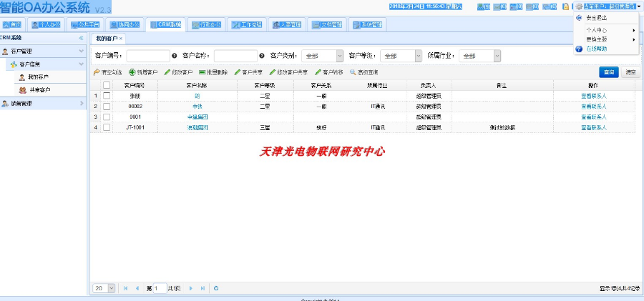This screenshot has width=644, height=301.
Task: Close the 我的客户 tab
Action: 121,39
